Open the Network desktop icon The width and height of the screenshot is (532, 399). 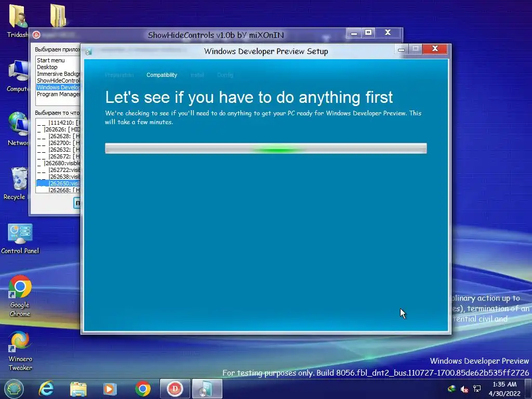point(18,129)
